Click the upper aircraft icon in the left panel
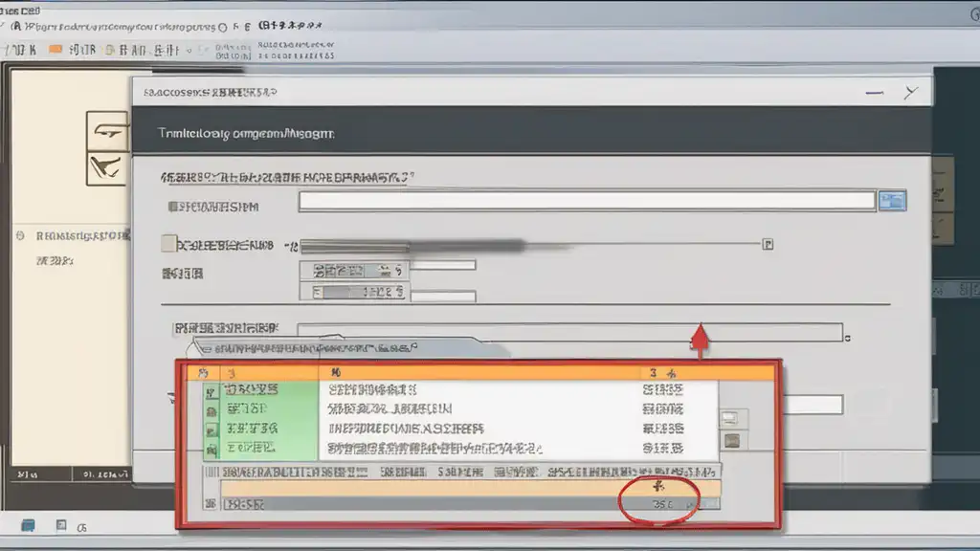Image resolution: width=980 pixels, height=551 pixels. coord(107,130)
